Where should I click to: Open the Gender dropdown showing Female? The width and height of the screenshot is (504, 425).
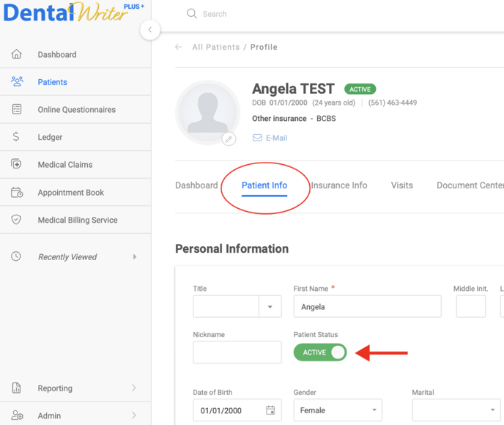(338, 410)
